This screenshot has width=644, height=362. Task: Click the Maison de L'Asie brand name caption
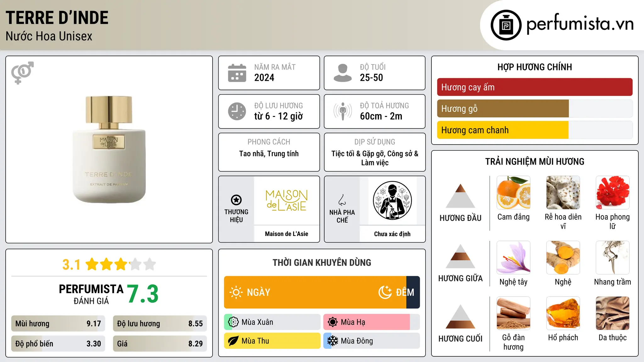coord(286,234)
